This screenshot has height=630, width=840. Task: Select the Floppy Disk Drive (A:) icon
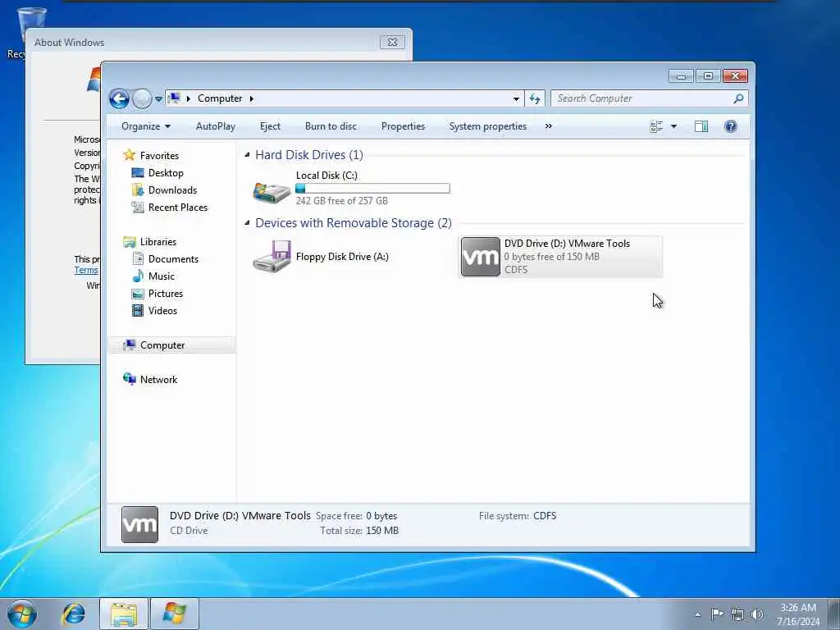(272, 257)
